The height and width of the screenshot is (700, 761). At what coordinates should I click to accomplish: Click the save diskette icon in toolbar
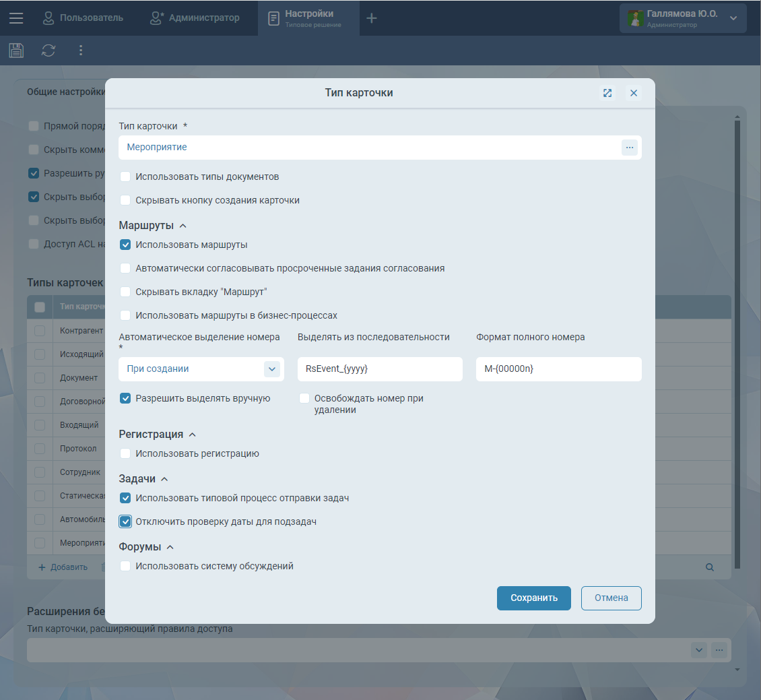pos(16,51)
